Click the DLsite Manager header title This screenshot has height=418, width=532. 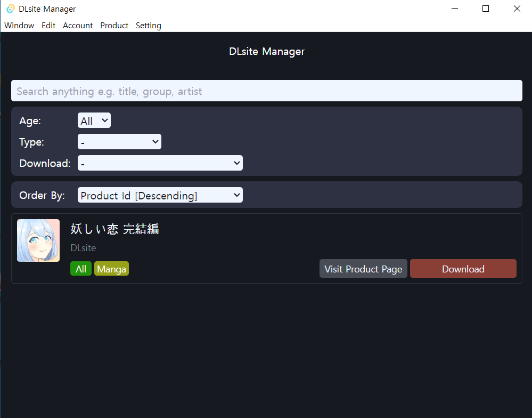pos(266,51)
